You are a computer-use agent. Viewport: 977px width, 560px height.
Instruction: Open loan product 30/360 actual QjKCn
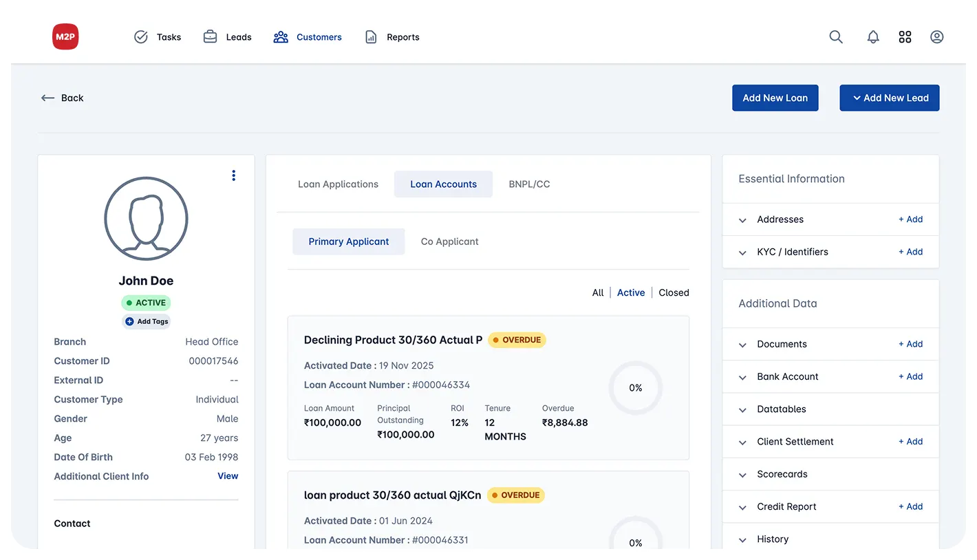[x=393, y=495]
